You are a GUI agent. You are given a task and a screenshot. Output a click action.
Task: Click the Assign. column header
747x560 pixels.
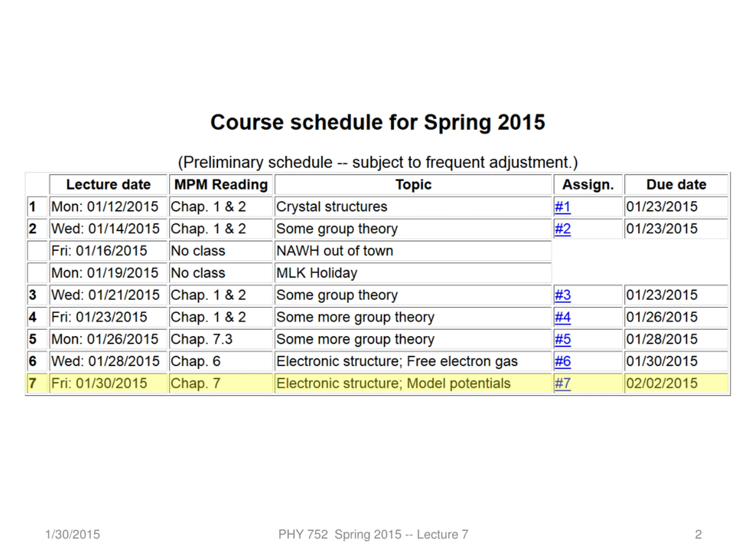click(x=588, y=185)
